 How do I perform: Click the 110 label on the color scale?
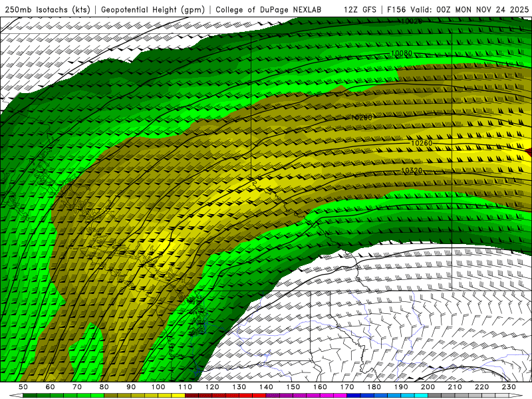(x=185, y=387)
